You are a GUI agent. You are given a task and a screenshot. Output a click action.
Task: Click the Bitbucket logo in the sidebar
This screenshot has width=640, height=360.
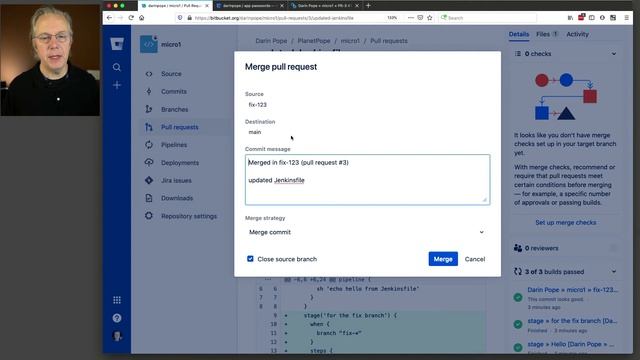tap(117, 44)
